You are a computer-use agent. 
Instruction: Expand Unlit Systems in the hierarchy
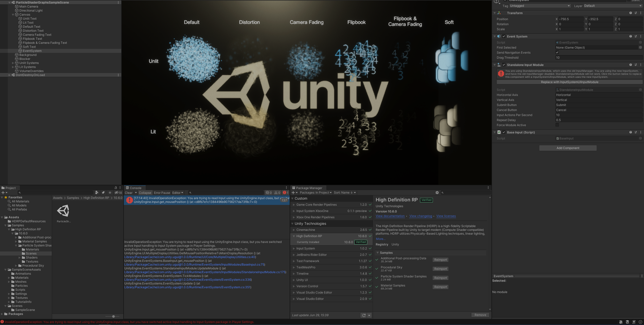[13, 63]
